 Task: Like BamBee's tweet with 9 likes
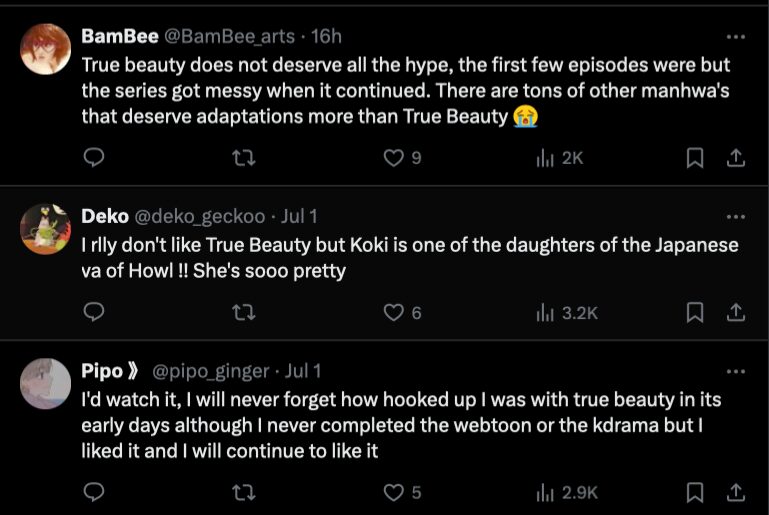[x=395, y=158]
